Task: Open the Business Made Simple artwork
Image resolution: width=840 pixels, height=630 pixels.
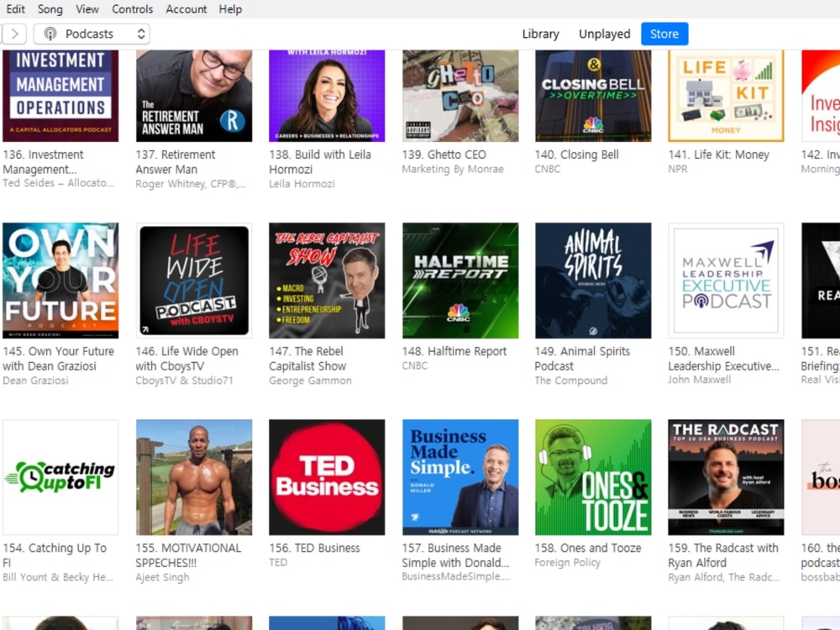Action: pos(460,477)
